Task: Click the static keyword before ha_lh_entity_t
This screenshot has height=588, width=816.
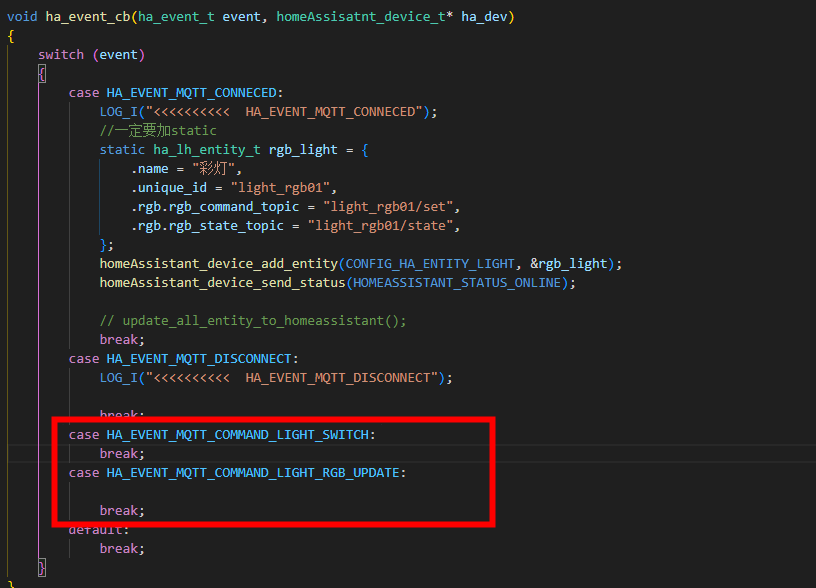Action: point(122,150)
